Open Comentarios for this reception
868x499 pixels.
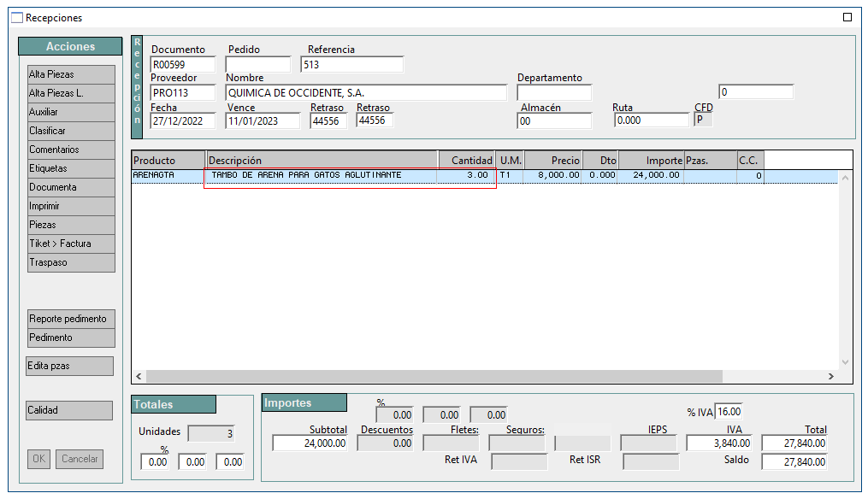[72, 150]
